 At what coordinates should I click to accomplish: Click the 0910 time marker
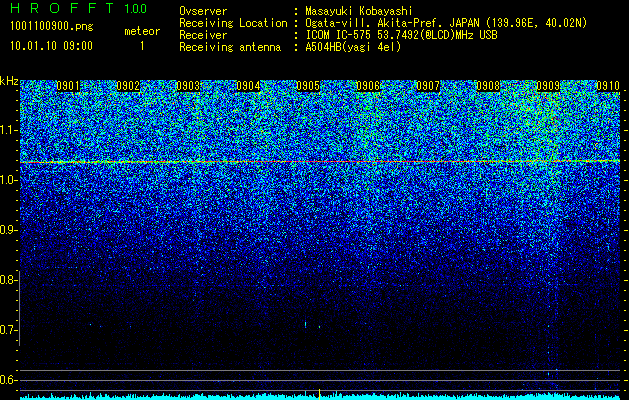click(608, 86)
